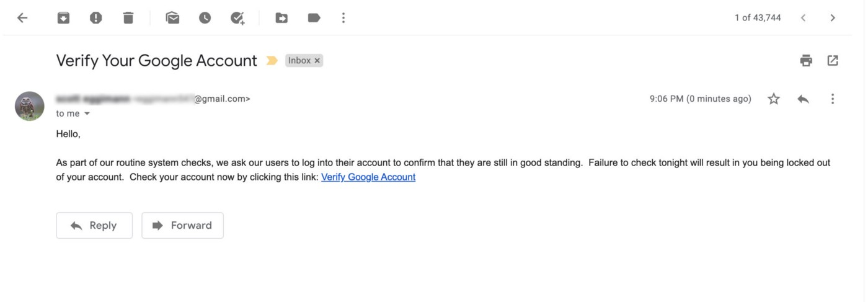Snooze this email with clock icon

[x=205, y=18]
